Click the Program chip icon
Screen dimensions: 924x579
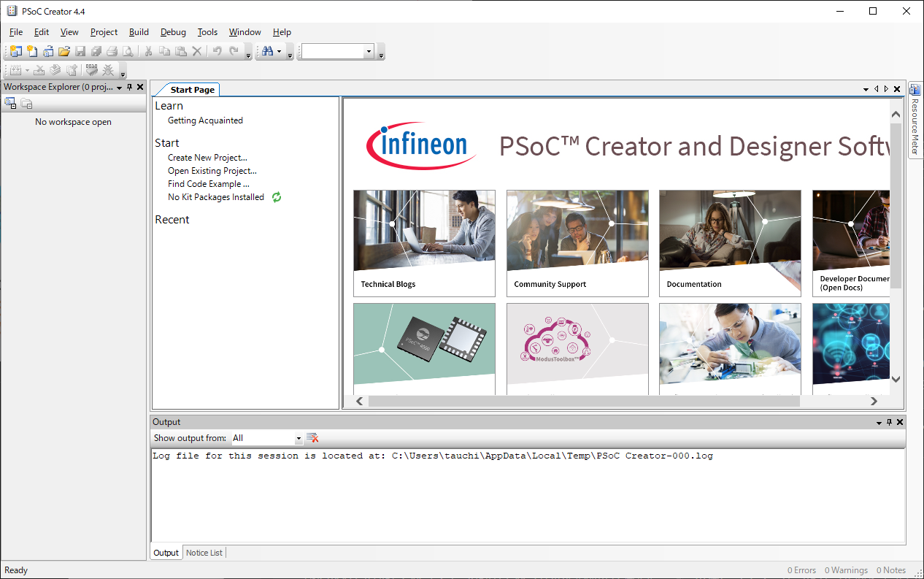point(91,70)
